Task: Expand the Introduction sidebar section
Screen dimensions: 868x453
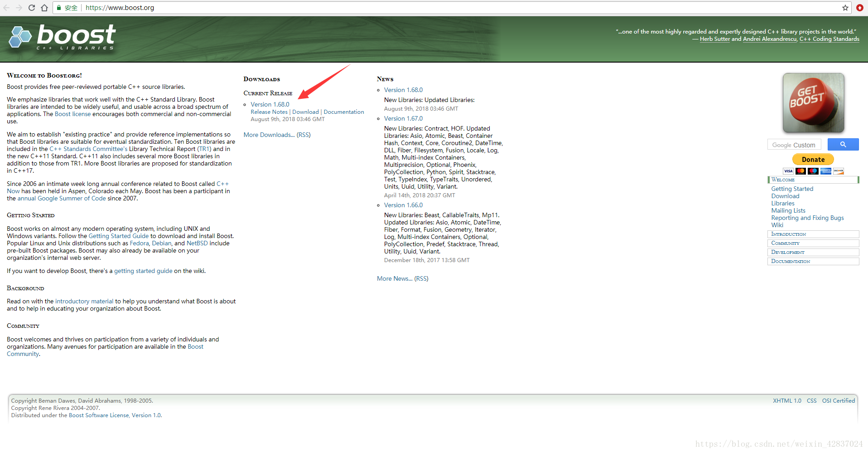Action: pos(813,234)
